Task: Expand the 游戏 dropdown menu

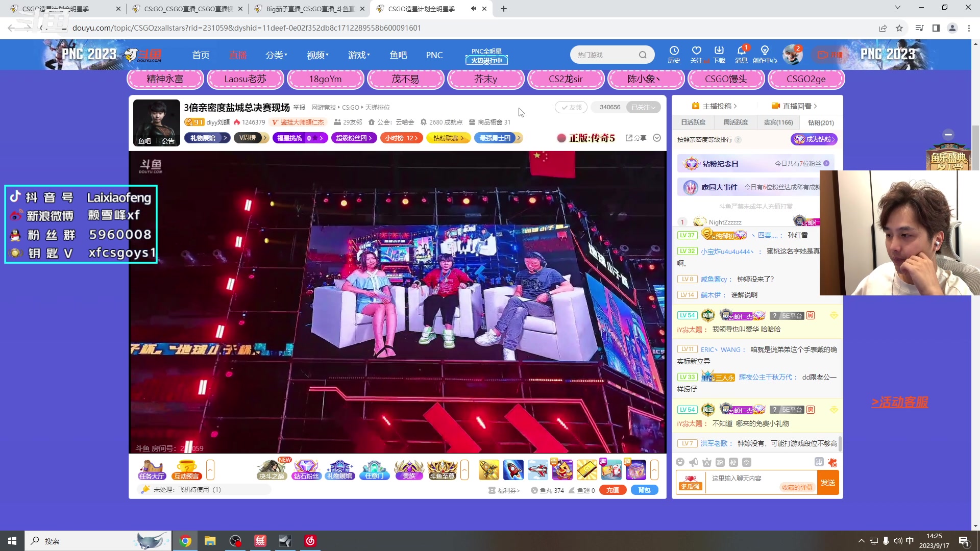Action: click(359, 55)
